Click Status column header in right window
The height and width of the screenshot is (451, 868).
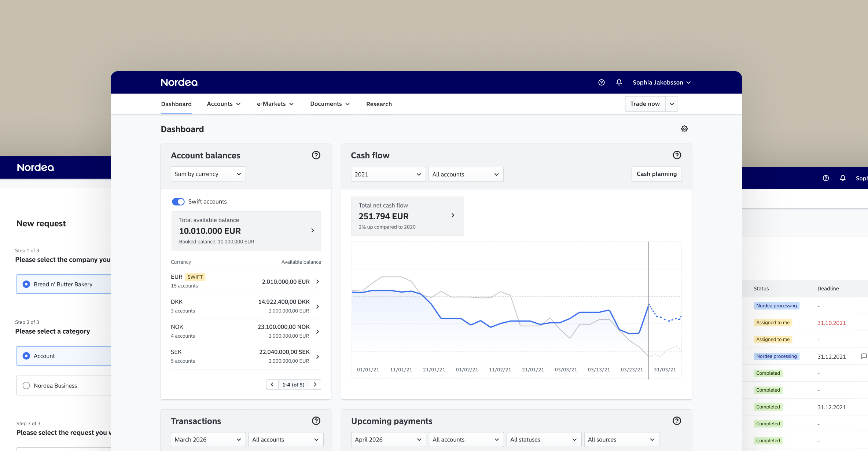coord(761,289)
